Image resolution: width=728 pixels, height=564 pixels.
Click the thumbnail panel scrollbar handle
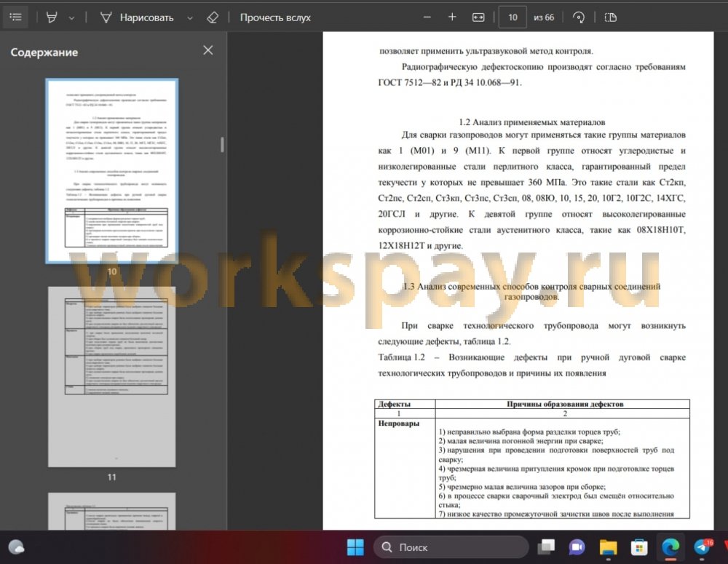pyautogui.click(x=222, y=144)
